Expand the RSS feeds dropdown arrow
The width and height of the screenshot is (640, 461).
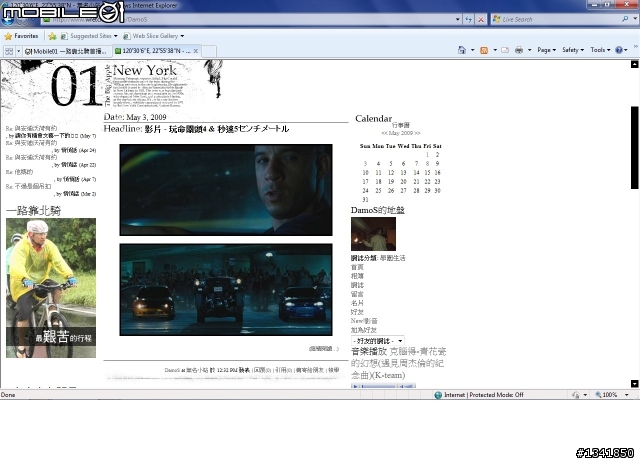[x=495, y=50]
